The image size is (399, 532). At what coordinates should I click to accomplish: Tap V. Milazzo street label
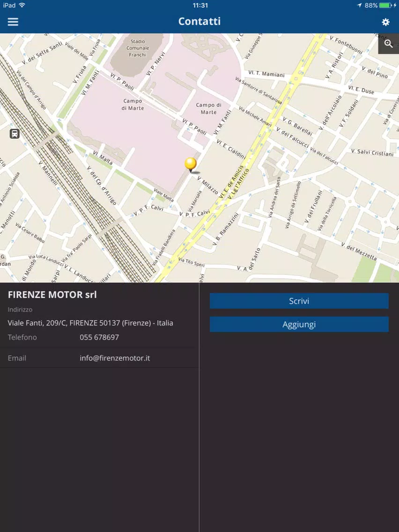(x=207, y=185)
